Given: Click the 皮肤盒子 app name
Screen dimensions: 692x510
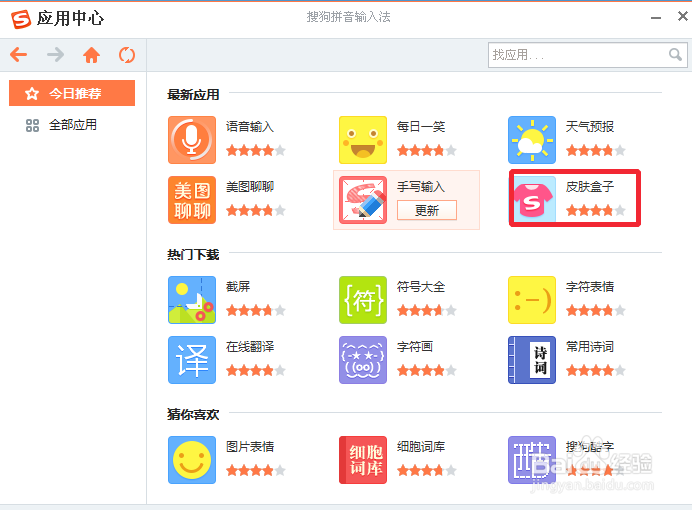Looking at the screenshot, I should (590, 187).
